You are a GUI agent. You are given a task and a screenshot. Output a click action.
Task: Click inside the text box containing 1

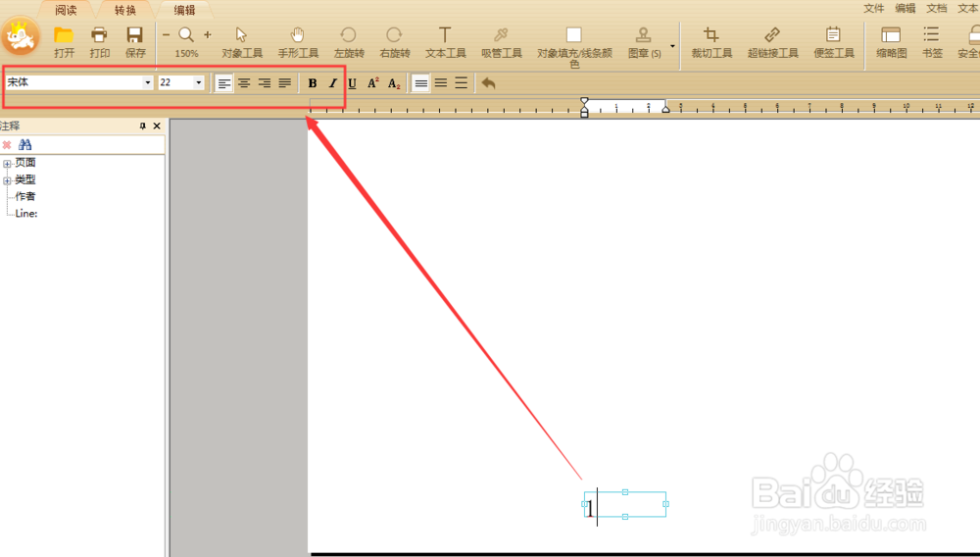point(625,504)
